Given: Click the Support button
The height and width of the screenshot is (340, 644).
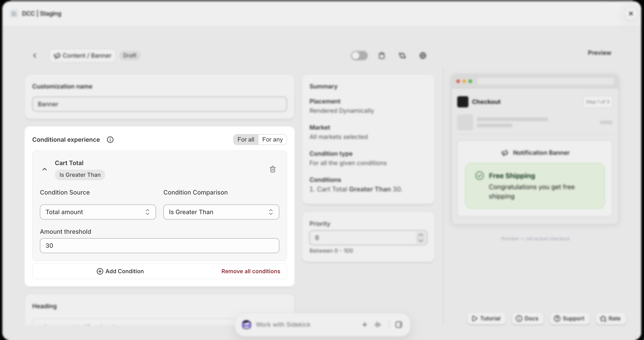Looking at the screenshot, I should point(570,319).
